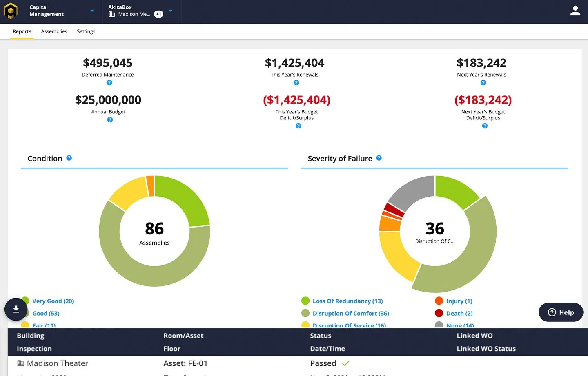Click the Severity of Failure help icon
This screenshot has height=376, width=588.
(379, 158)
